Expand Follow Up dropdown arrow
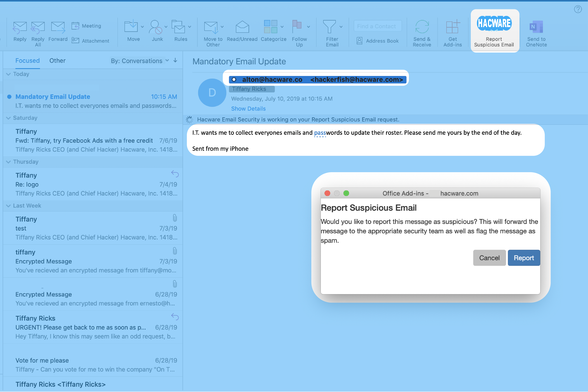Screen dimensions: 588x392 coord(308,27)
